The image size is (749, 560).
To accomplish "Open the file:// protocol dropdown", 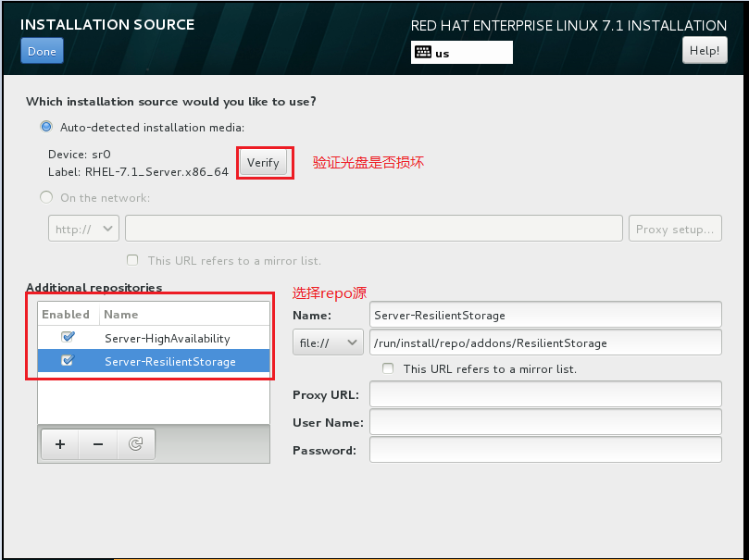I will click(x=328, y=342).
